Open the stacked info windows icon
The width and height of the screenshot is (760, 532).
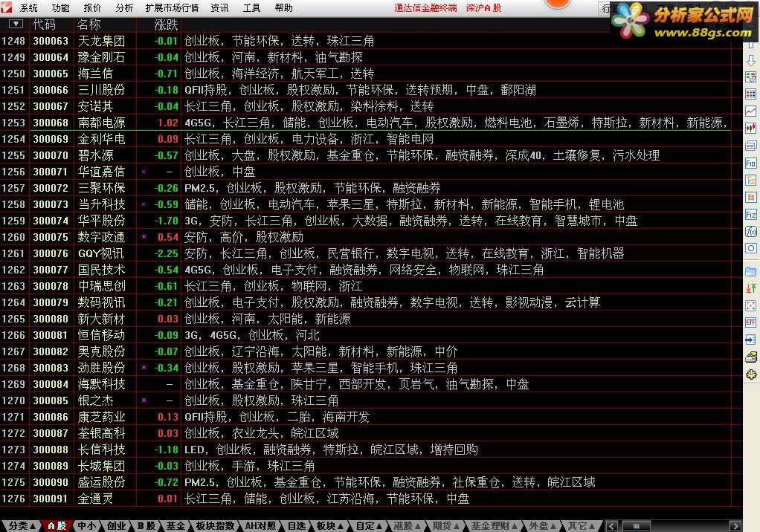750,146
